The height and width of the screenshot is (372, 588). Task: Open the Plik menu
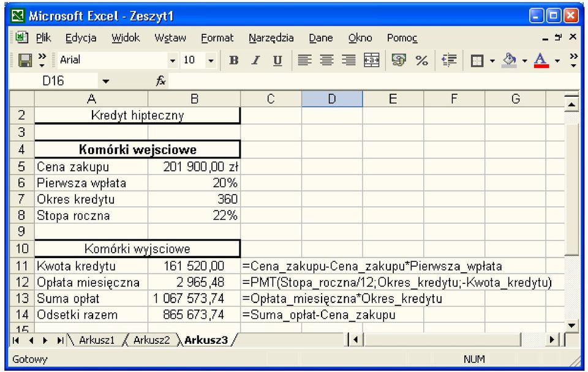tap(43, 38)
